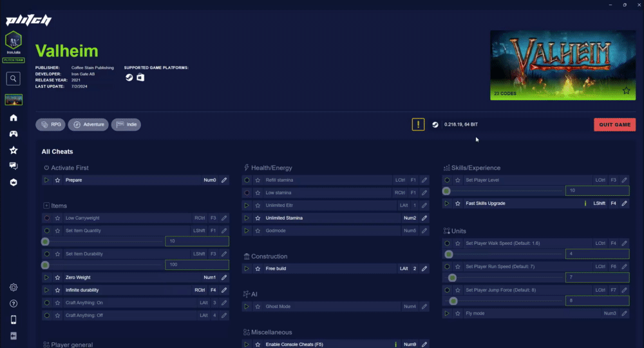Collapse the Health/Energy category header

pos(268,168)
